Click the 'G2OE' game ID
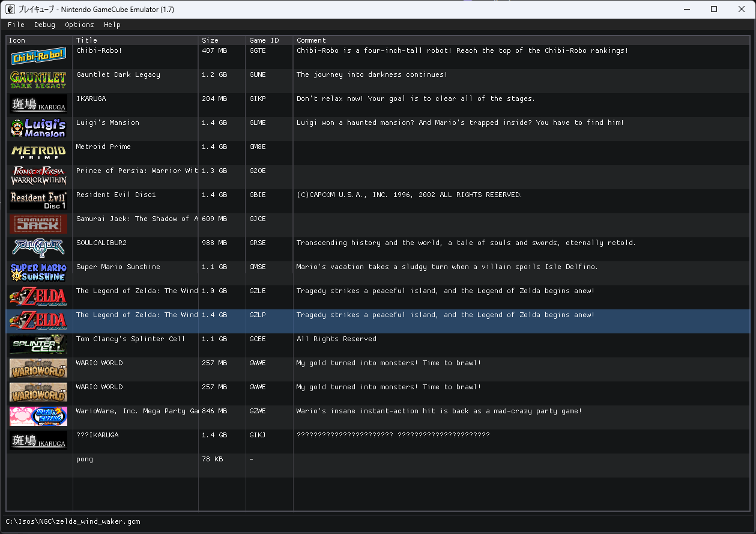Screen dimensions: 756x534 coord(258,171)
